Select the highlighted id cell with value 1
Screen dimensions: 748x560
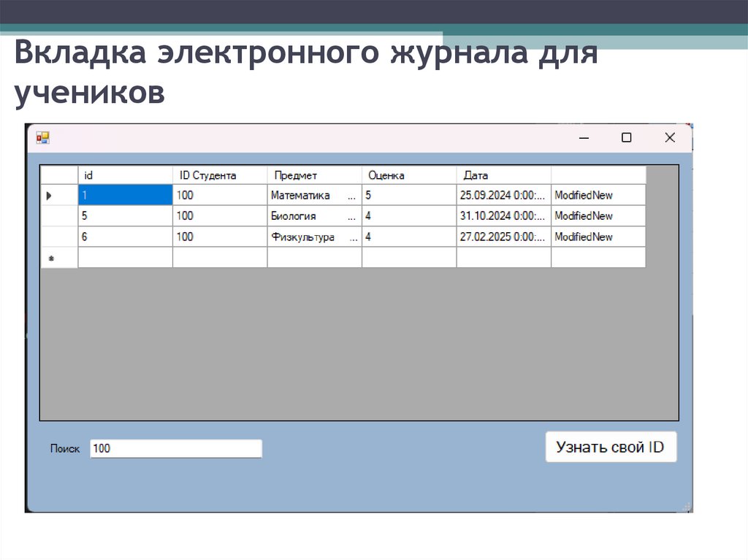[125, 195]
